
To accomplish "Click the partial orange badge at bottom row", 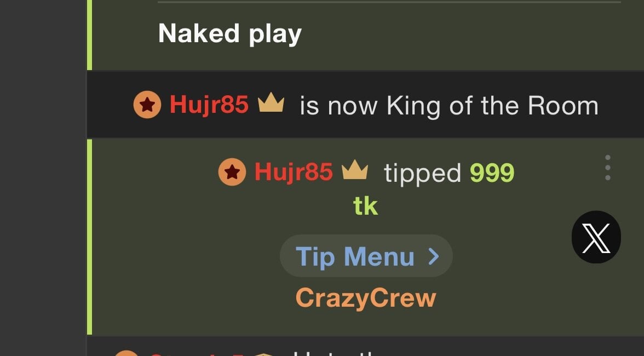I will click(x=126, y=353).
